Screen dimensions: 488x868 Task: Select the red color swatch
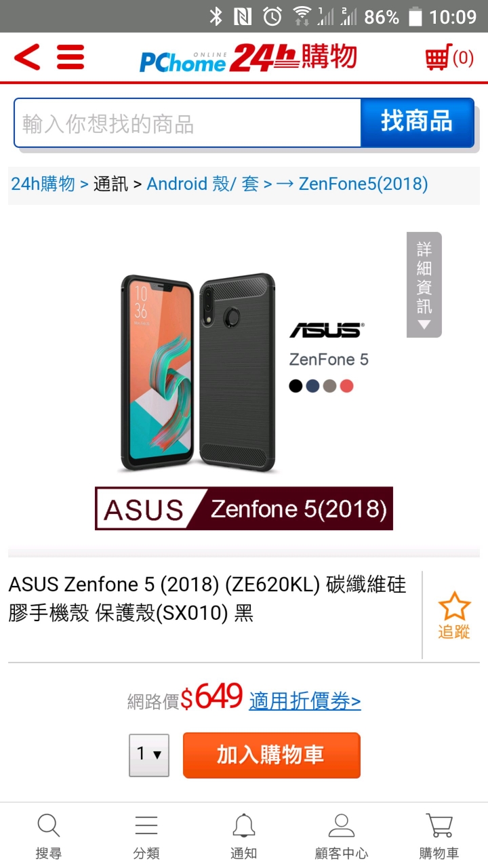pyautogui.click(x=347, y=386)
